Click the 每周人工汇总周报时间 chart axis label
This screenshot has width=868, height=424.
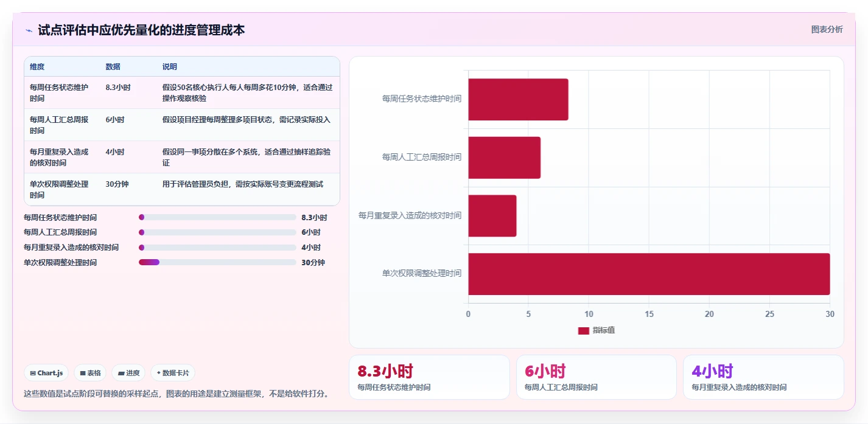point(422,157)
